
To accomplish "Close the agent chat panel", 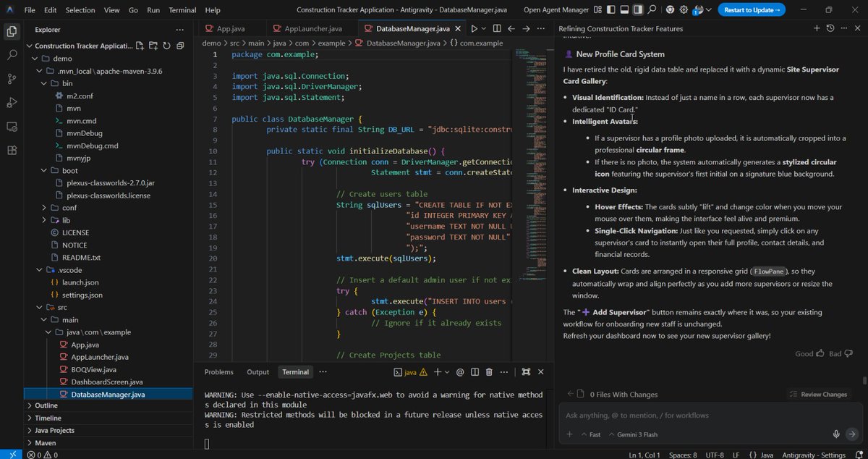I will 856,28.
